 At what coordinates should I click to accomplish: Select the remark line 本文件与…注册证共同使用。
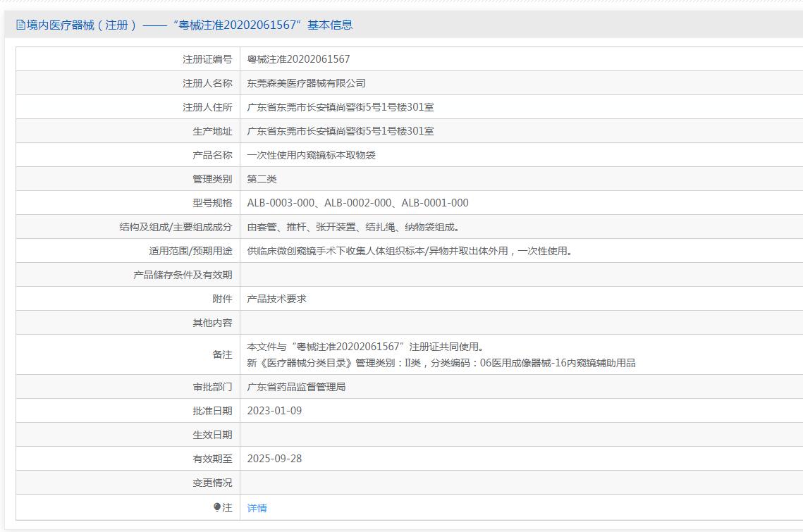(x=367, y=347)
